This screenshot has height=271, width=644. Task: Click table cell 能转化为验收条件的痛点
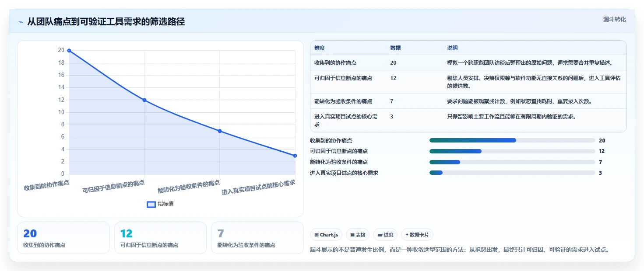point(343,101)
